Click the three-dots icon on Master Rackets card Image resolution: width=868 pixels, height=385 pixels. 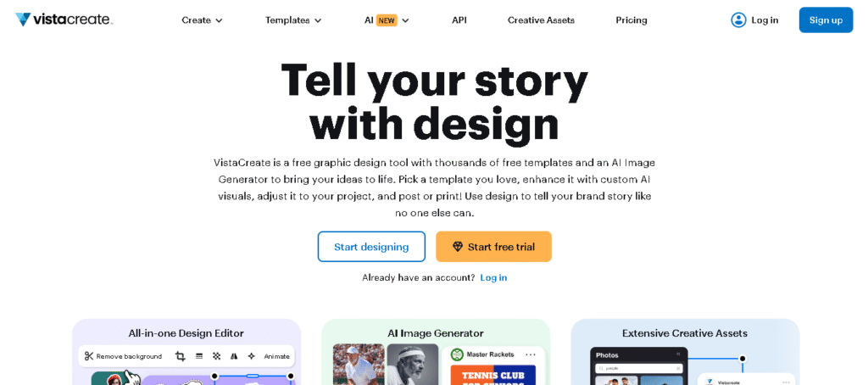click(x=531, y=354)
